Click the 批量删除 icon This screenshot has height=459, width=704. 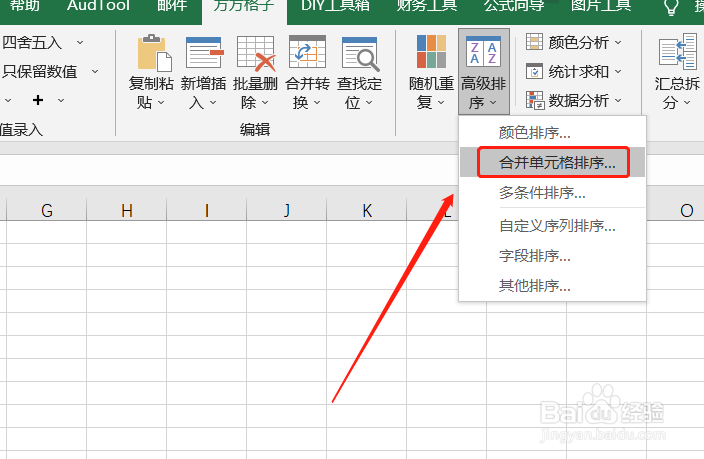click(256, 53)
